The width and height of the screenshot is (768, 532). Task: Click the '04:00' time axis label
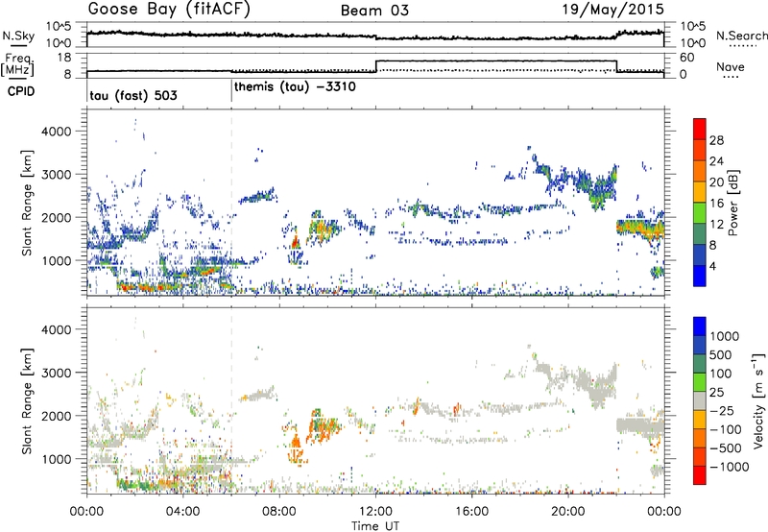(x=182, y=512)
